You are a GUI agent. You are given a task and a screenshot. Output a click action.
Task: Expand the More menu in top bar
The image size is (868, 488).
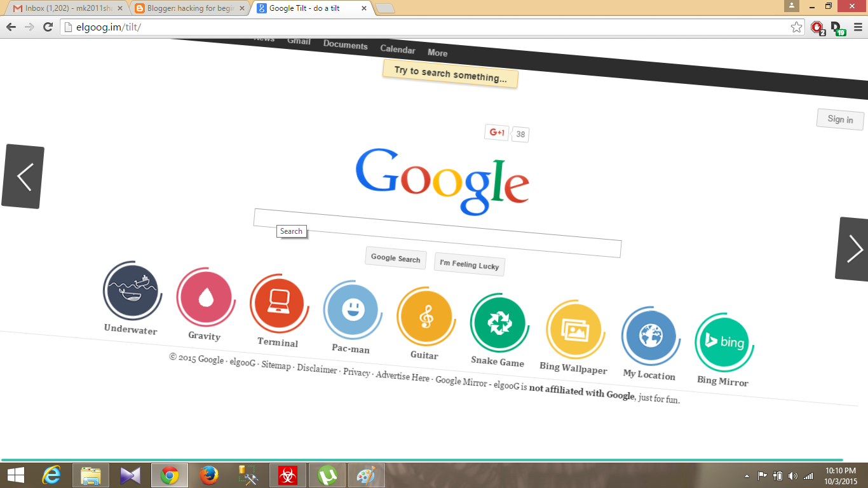[437, 53]
